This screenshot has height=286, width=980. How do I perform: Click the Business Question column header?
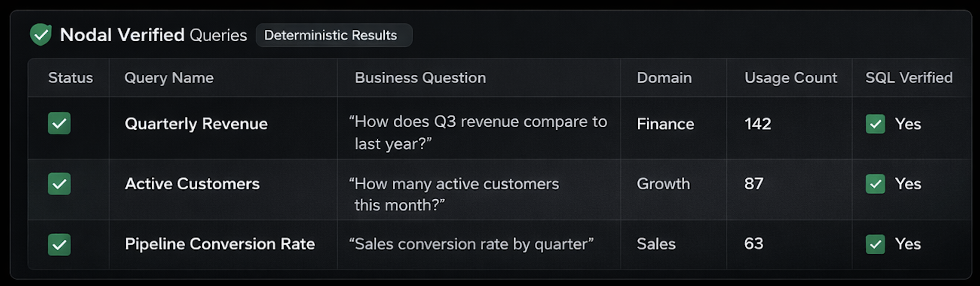tap(420, 78)
